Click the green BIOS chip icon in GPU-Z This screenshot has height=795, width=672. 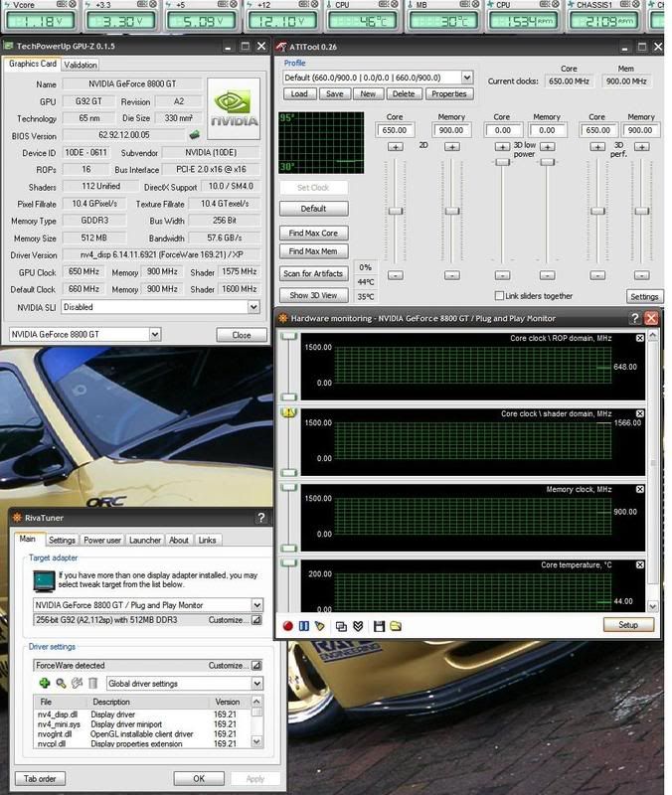(x=196, y=135)
